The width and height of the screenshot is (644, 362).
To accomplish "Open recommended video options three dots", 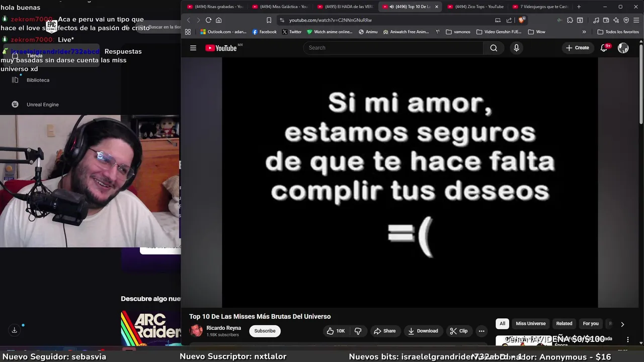I will [x=627, y=340].
